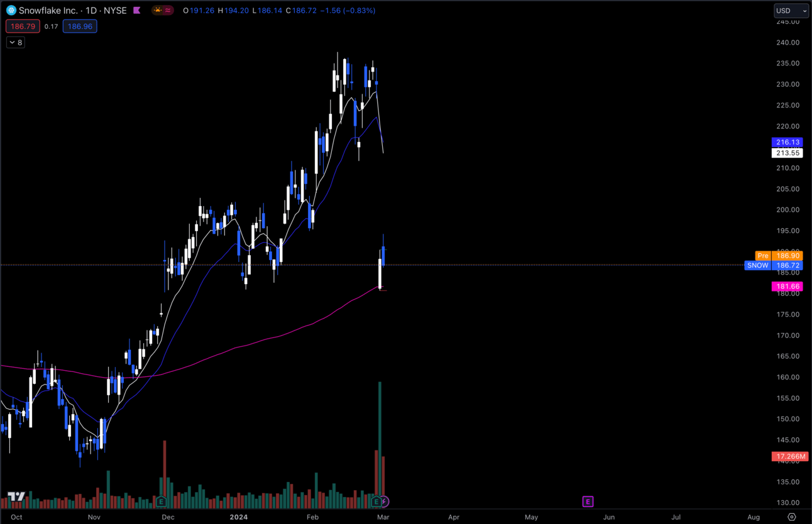The width and height of the screenshot is (812, 524).
Task: Click the 0.17 spread value
Action: (x=52, y=26)
